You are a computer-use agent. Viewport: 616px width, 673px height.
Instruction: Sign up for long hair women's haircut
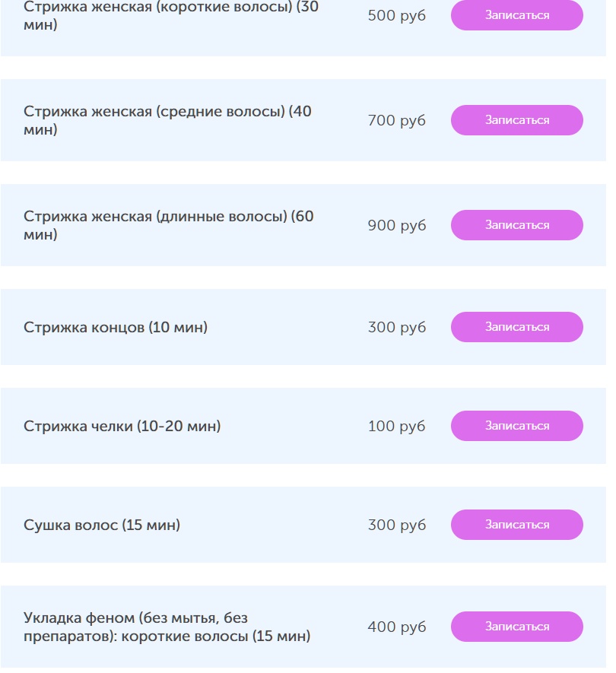(516, 225)
